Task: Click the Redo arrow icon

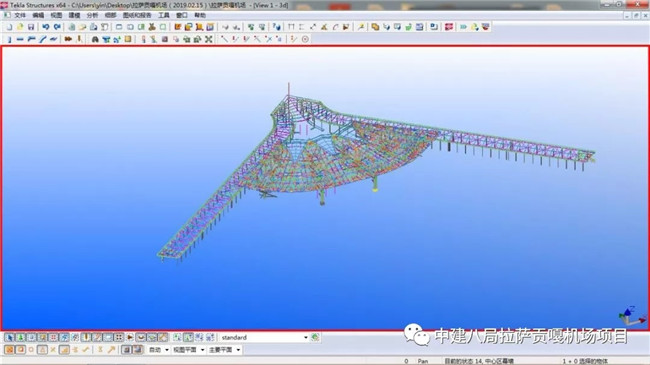Action: click(x=57, y=27)
